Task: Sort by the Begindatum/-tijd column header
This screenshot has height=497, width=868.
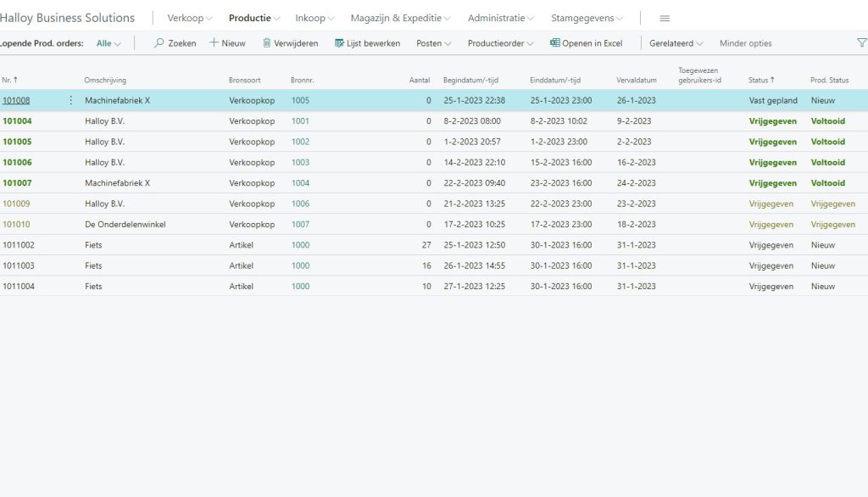Action: [x=470, y=81]
